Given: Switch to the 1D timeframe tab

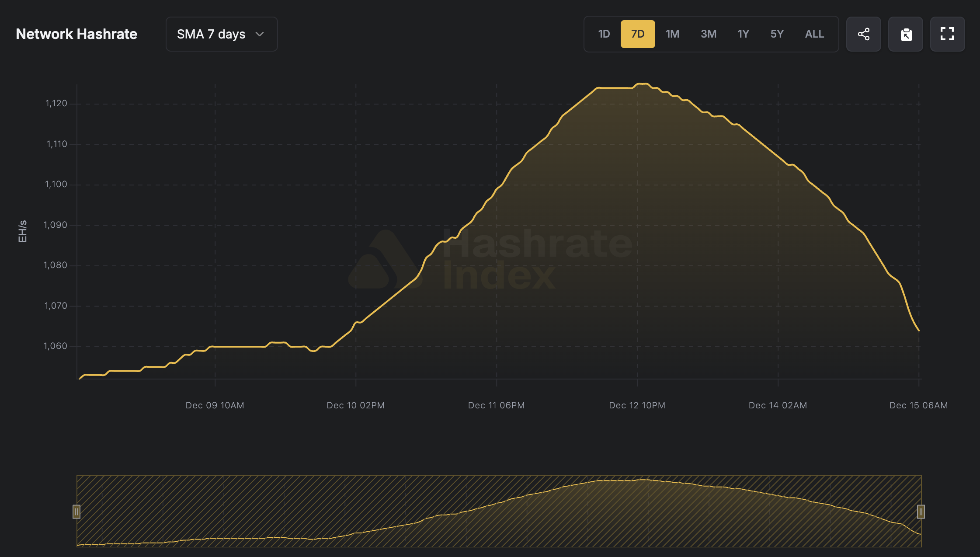Looking at the screenshot, I should pos(603,34).
